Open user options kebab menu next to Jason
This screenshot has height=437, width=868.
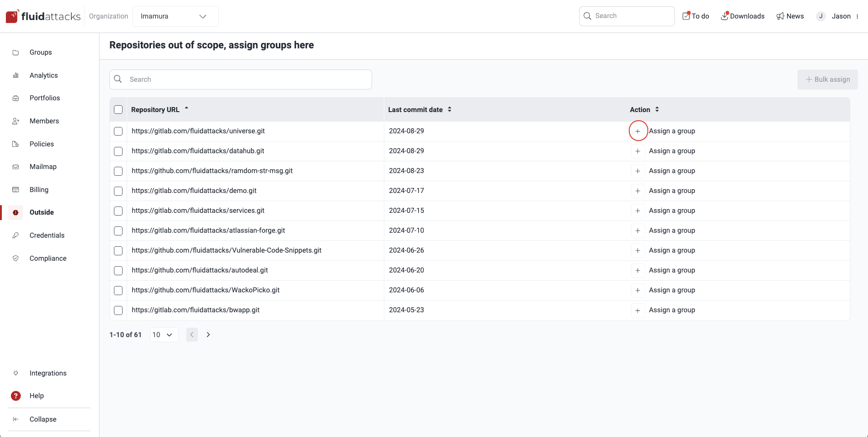[857, 16]
